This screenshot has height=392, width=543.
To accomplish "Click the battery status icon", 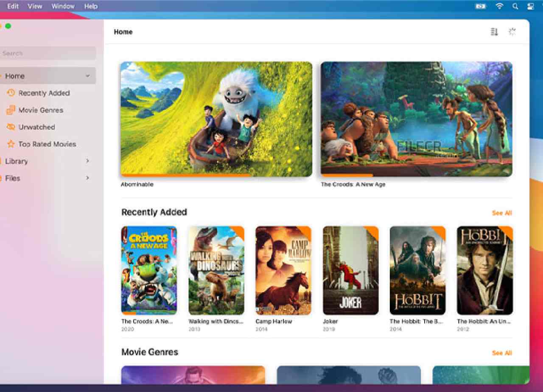I will point(481,6).
